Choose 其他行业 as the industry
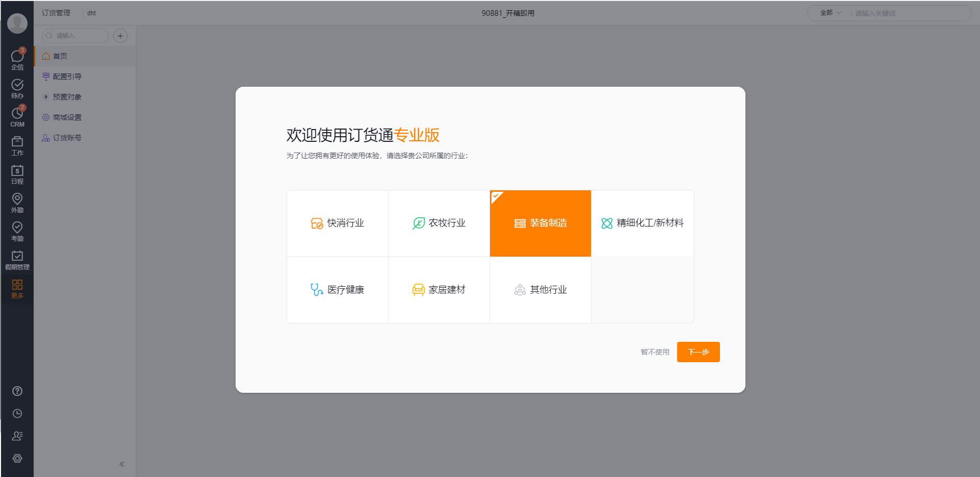 click(x=540, y=289)
